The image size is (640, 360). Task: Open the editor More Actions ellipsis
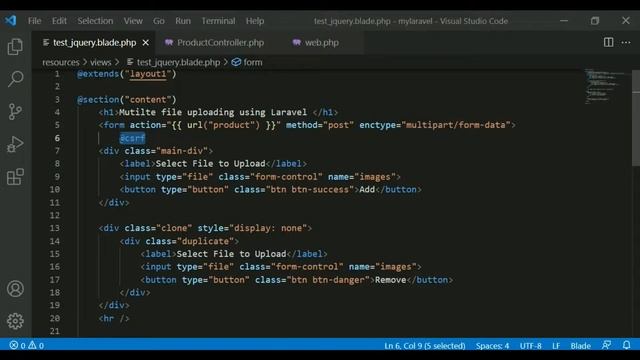[x=626, y=42]
